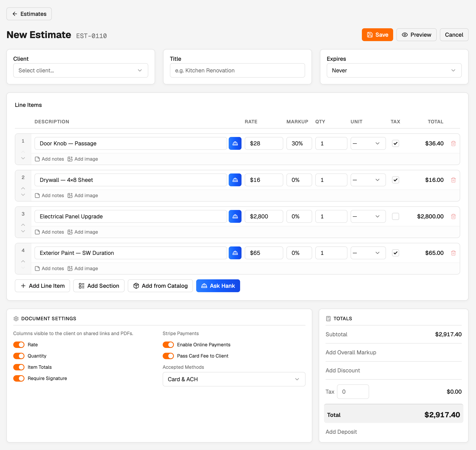Move Electrical Panel Upgrade item up
This screenshot has height=450, width=476.
[x=23, y=225]
